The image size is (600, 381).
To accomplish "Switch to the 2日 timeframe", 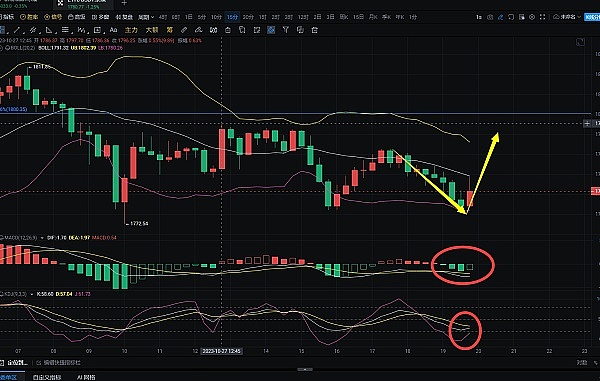I will (318, 17).
